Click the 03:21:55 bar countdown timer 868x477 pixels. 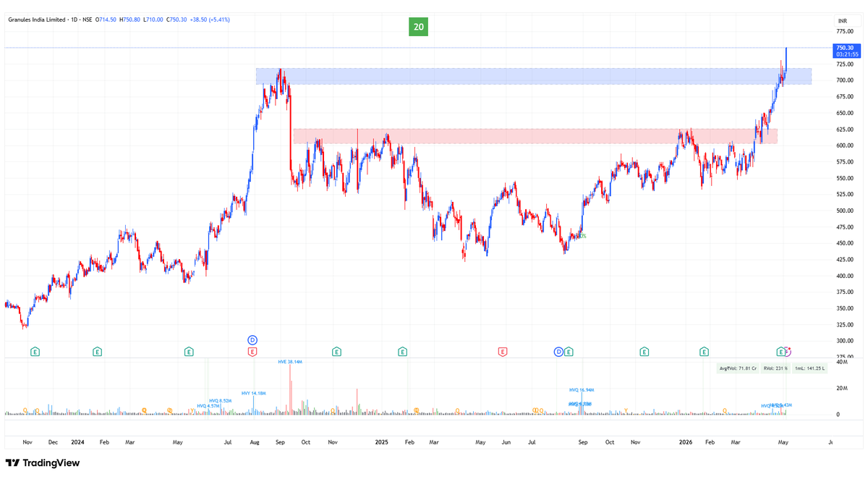pos(846,54)
